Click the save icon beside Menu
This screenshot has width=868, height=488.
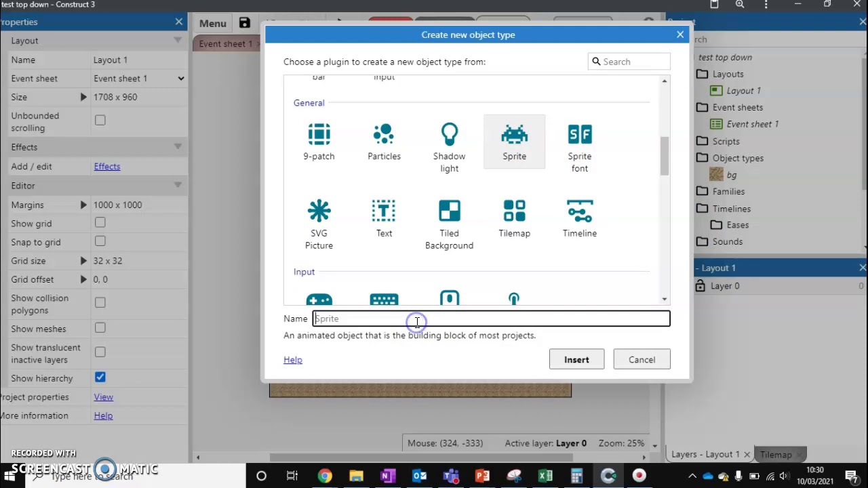245,23
